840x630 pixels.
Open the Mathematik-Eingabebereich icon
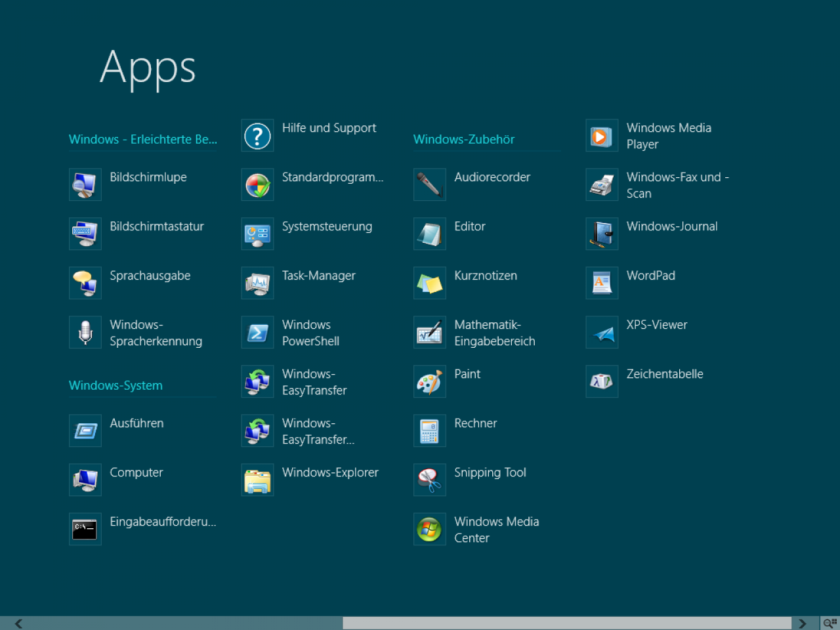click(x=430, y=332)
